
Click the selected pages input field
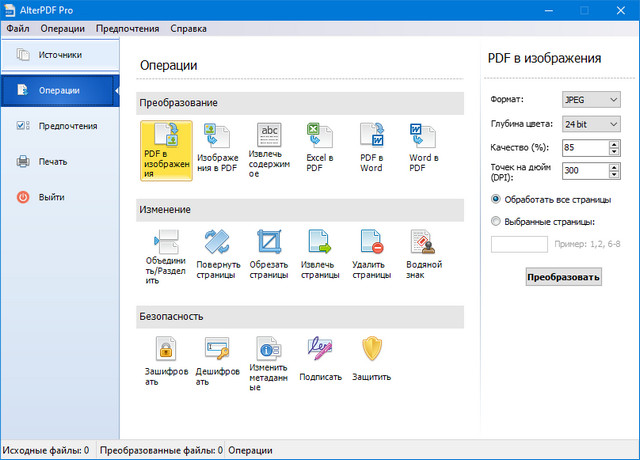518,244
